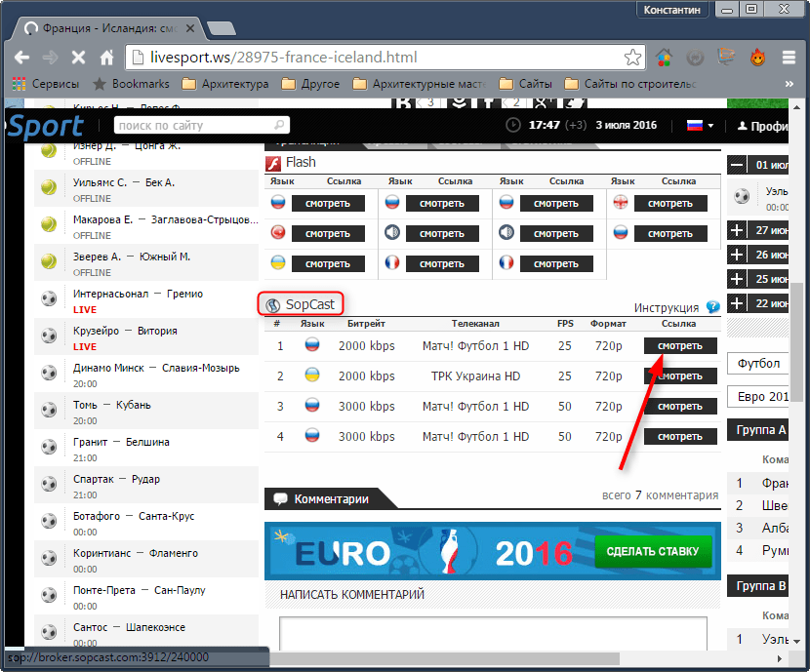The width and height of the screenshot is (810, 672).
Task: Open the Сайты по строительству bookmarks folder
Action: click(630, 84)
